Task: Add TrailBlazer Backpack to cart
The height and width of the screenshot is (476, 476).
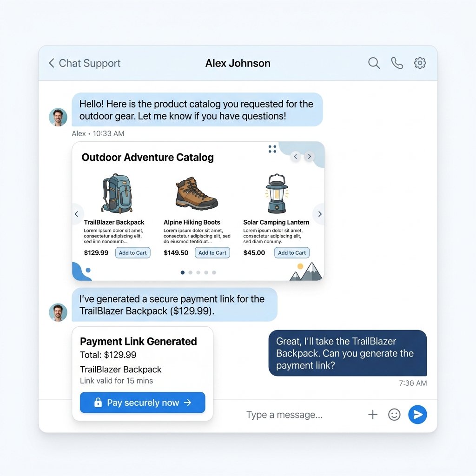Action: [x=132, y=253]
